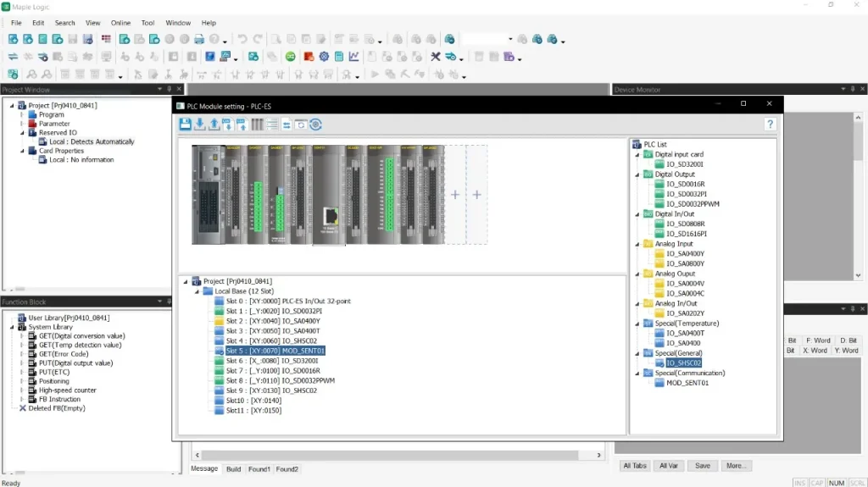
Task: Click the download arrow icon in module setting toolbar
Action: coord(200,125)
